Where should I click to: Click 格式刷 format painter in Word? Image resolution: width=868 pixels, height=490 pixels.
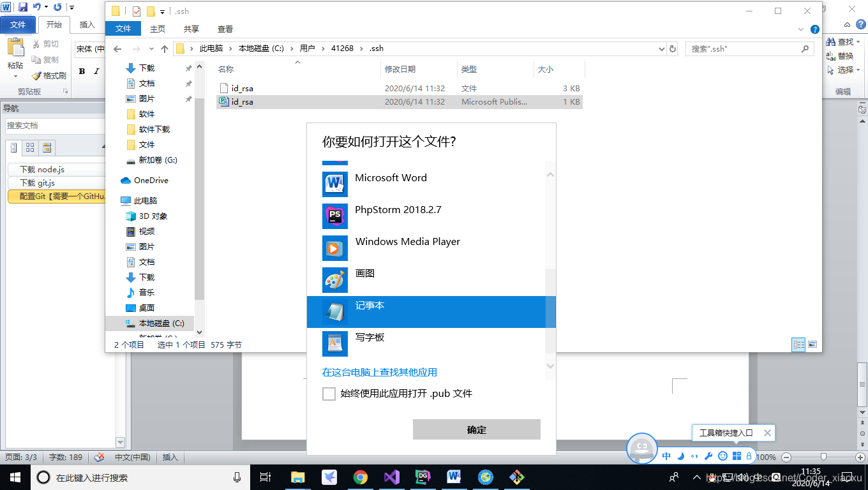(49, 75)
